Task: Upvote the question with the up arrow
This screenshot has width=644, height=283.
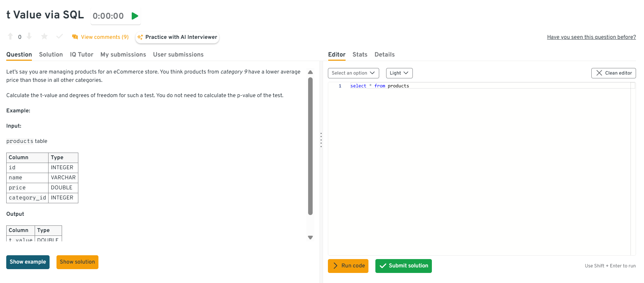Action: 10,36
